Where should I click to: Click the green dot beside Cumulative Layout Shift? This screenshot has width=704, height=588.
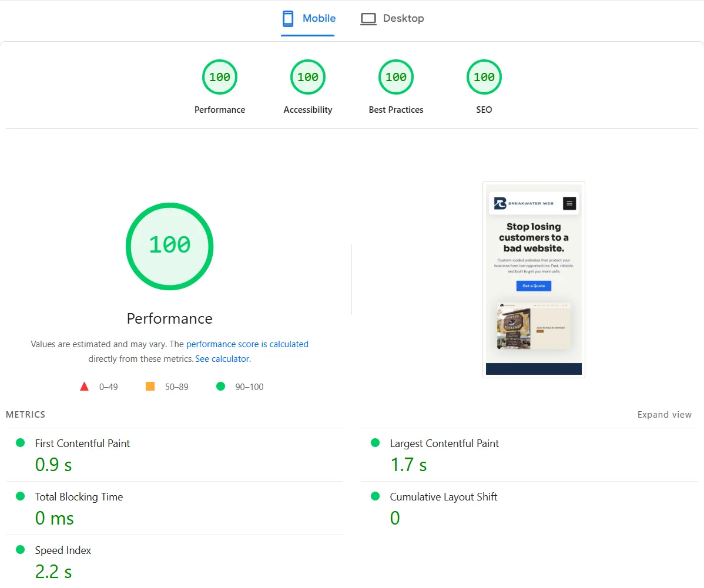point(374,496)
